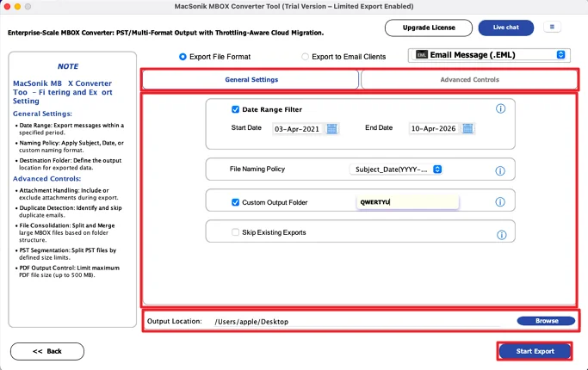
Task: Show info for Custom Output Folder
Action: pos(500,202)
